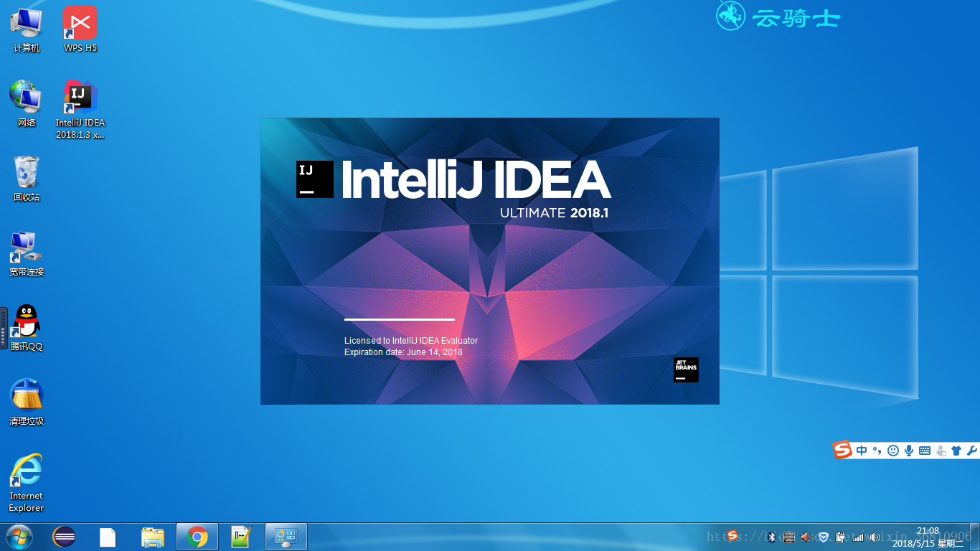This screenshot has width=980, height=551.
Task: Click the Show Desktop strip beside the clock
Action: pos(974,537)
